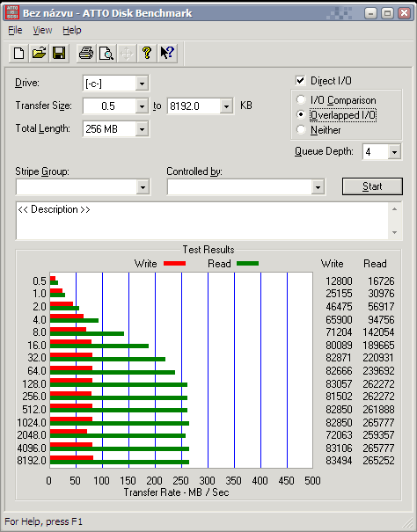The image size is (417, 532).
Task: Open the Help menu
Action: point(71,30)
